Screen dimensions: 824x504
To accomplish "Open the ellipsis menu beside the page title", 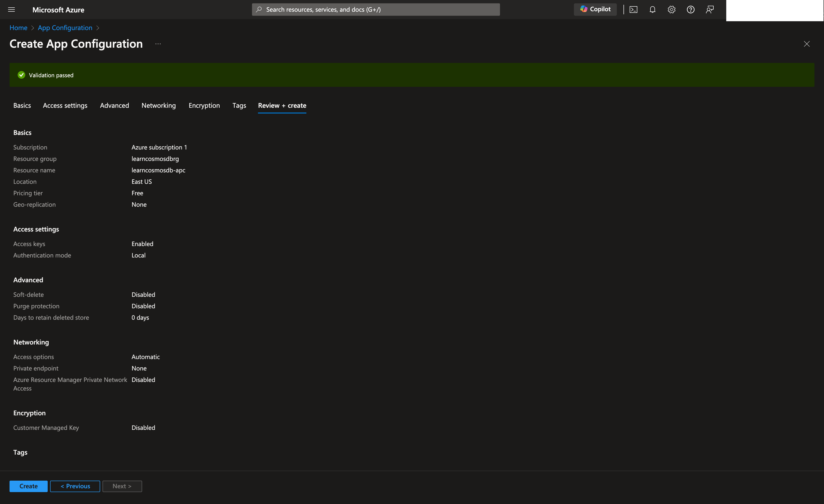I will [158, 44].
